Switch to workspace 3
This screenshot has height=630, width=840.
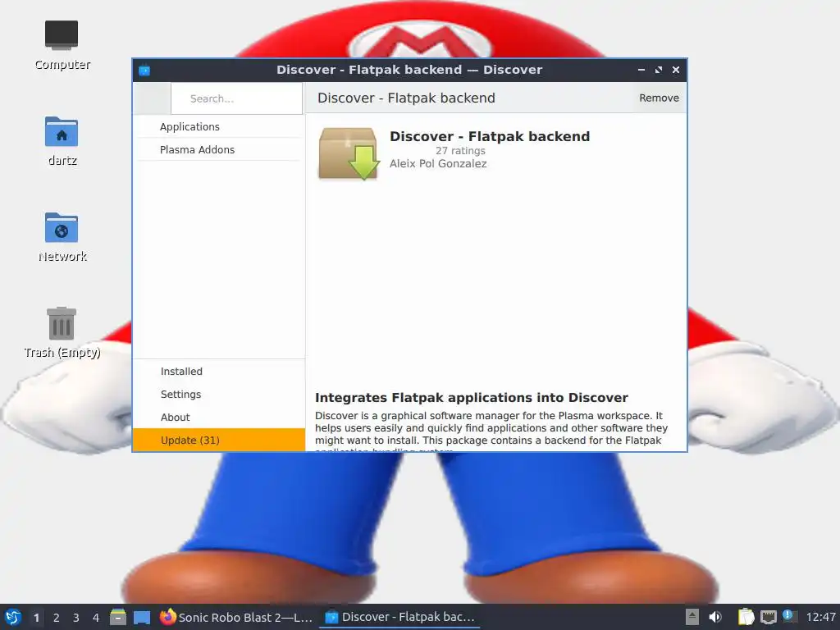pyautogui.click(x=76, y=618)
